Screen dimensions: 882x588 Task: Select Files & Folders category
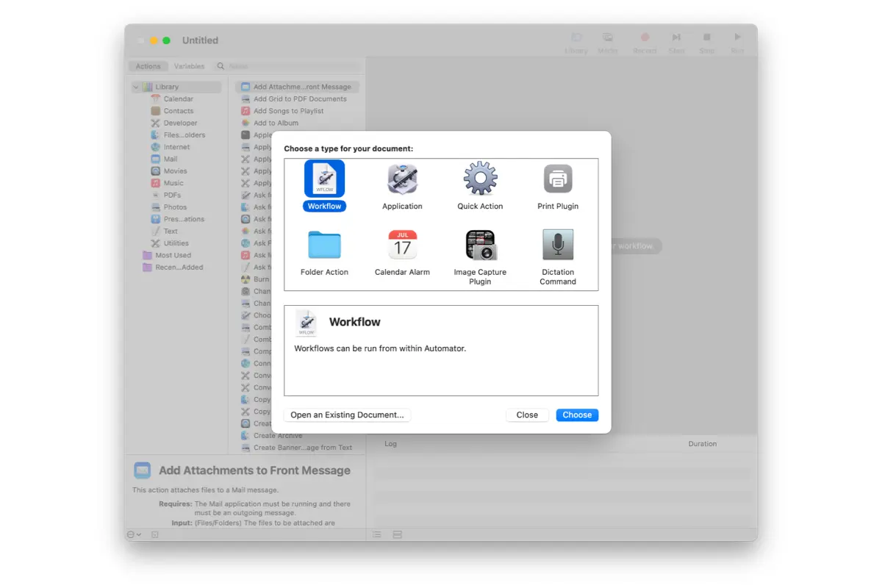tap(184, 135)
